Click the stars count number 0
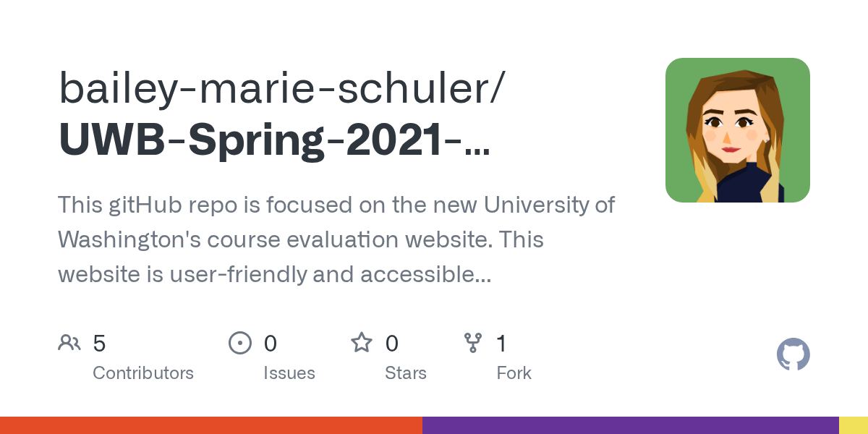Viewport: 868px width, 434px height. tap(391, 344)
